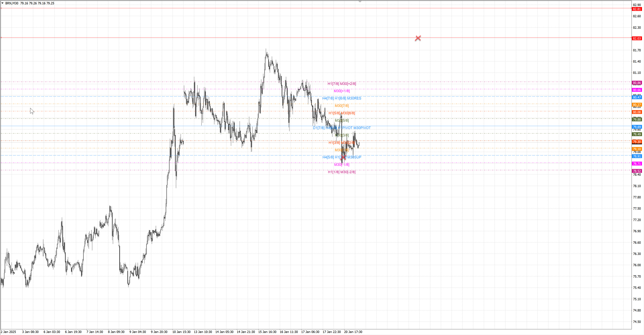Click the M30[+1/8] level label

click(341, 91)
